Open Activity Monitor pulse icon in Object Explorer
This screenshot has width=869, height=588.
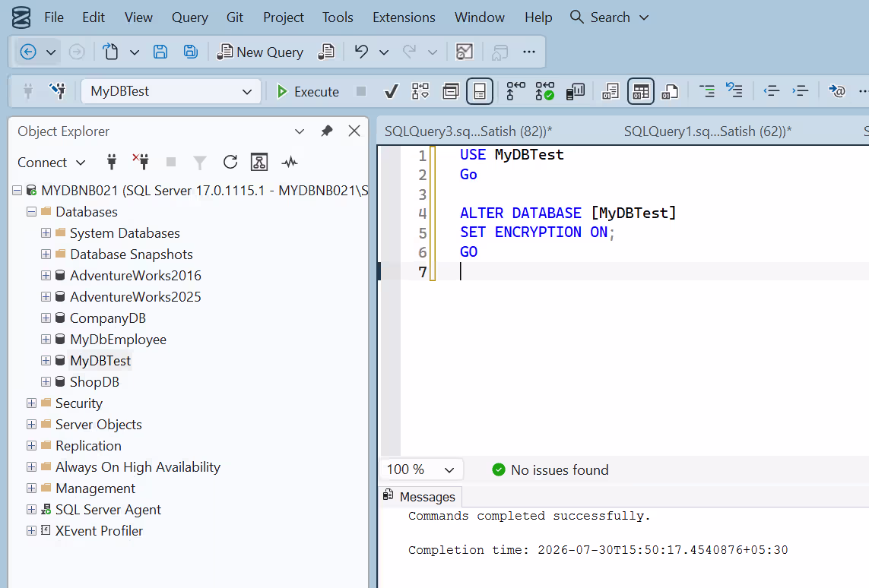(290, 163)
